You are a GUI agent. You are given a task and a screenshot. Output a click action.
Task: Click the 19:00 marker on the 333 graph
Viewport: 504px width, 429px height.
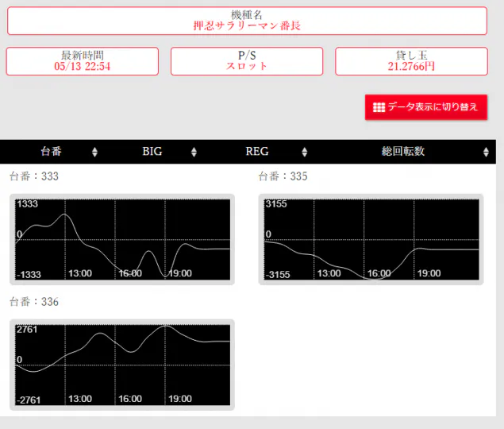click(180, 273)
